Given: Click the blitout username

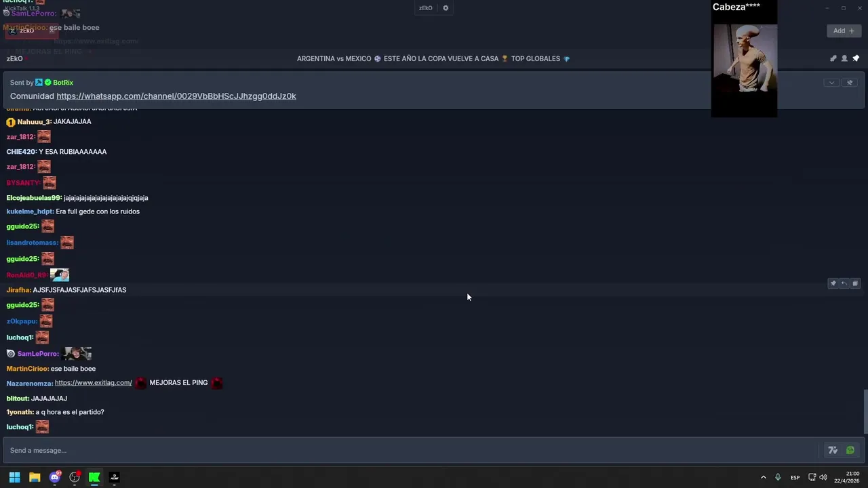Looking at the screenshot, I should point(18,399).
